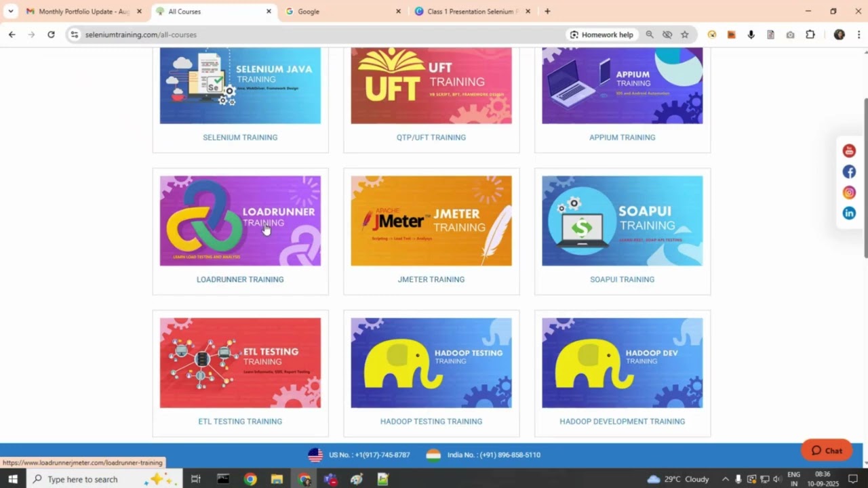Image resolution: width=868 pixels, height=488 pixels.
Task: Close the Monthly Portfolio Update tab
Action: [139, 12]
